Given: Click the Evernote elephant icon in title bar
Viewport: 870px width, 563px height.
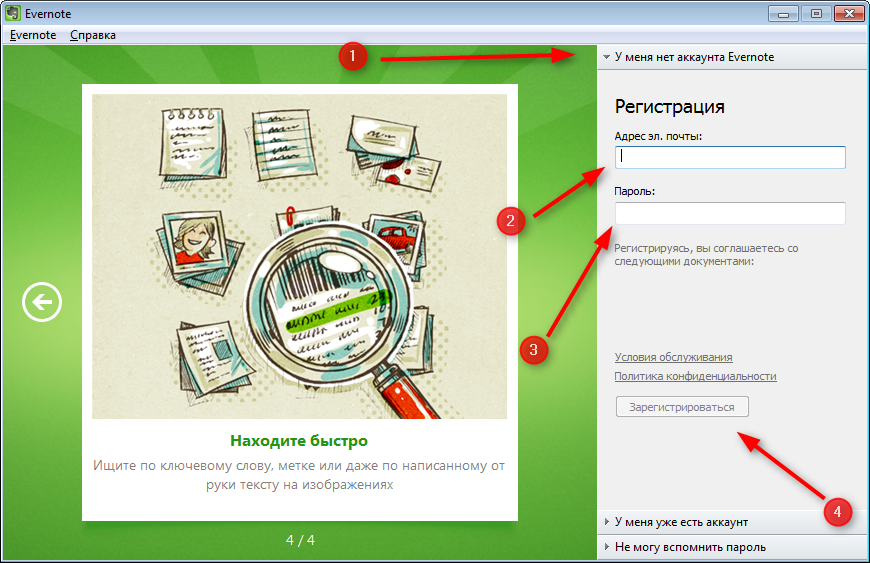Looking at the screenshot, I should 12,13.
